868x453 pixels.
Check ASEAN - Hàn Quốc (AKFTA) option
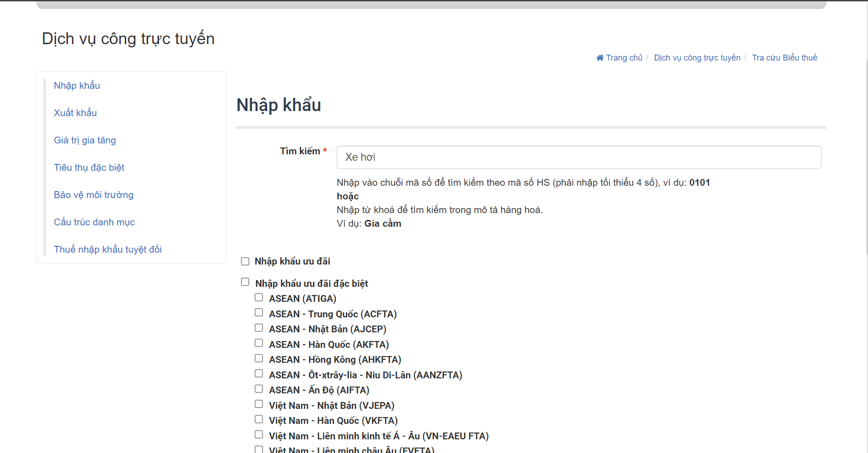pos(259,343)
